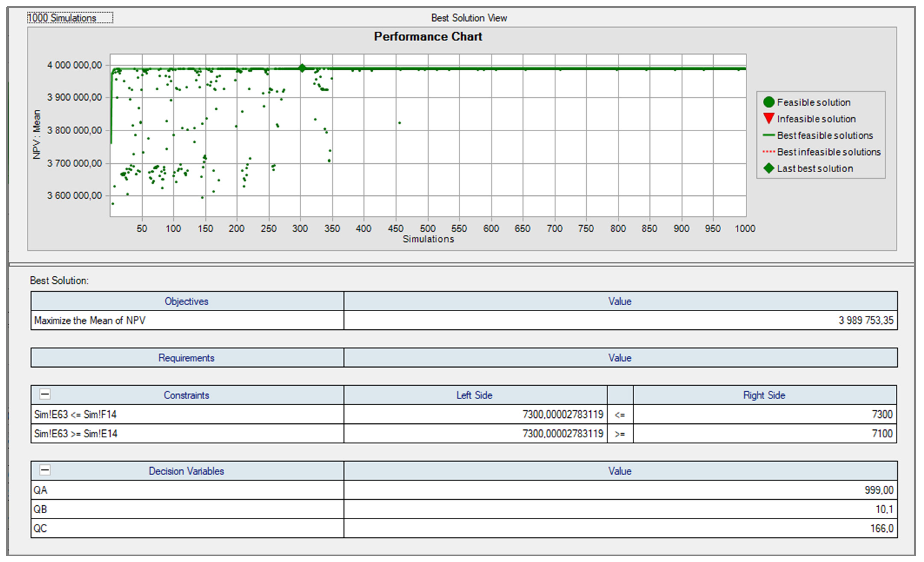Viewport: 924px width, 562px height.
Task: Click the QC decision variable row
Action: click(x=40, y=529)
